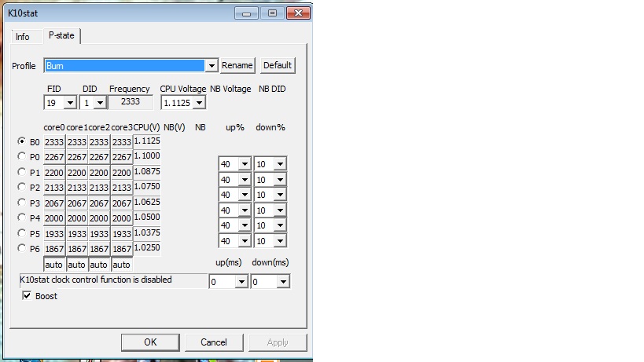Viewport: 644px width, 362px height.
Task: Click the P3 CPU voltage value 1.0625
Action: click(147, 202)
